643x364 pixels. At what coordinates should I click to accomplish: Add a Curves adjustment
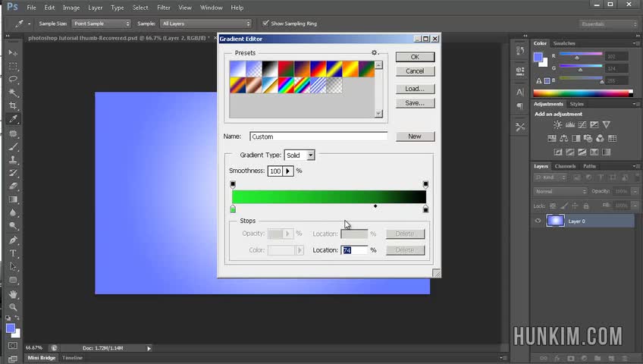coord(582,124)
